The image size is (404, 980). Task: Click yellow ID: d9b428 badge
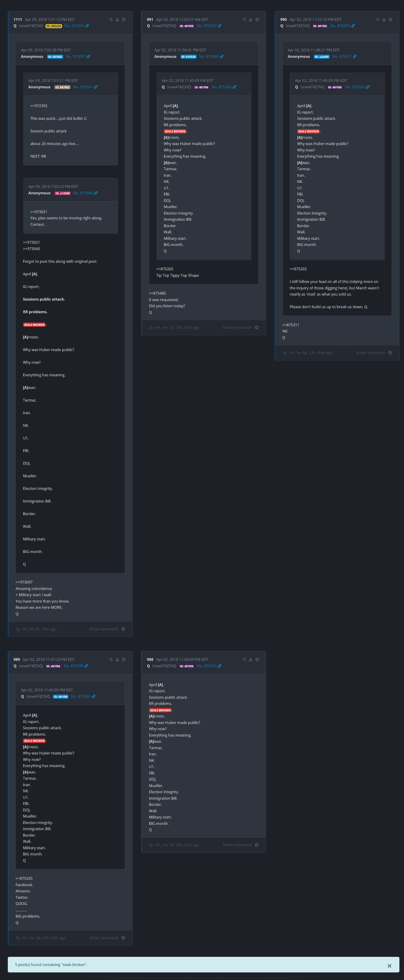tap(54, 26)
